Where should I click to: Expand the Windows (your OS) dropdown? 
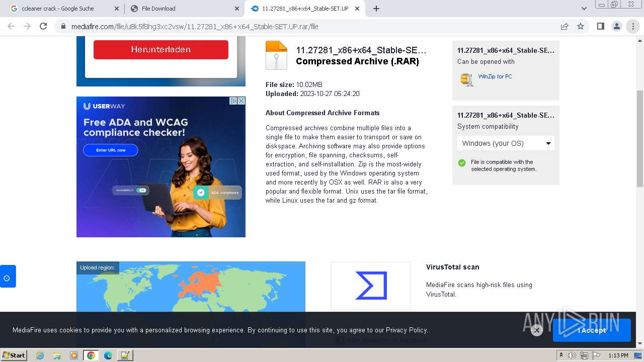tap(506, 143)
